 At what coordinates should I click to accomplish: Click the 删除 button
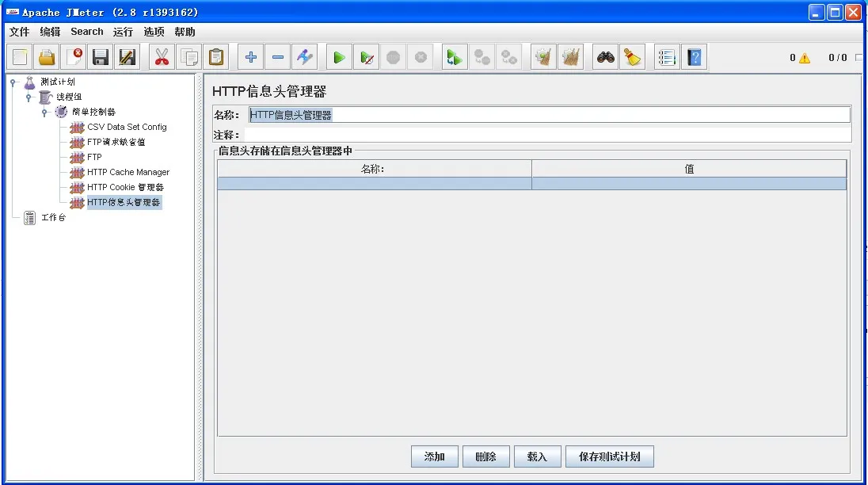coord(486,456)
